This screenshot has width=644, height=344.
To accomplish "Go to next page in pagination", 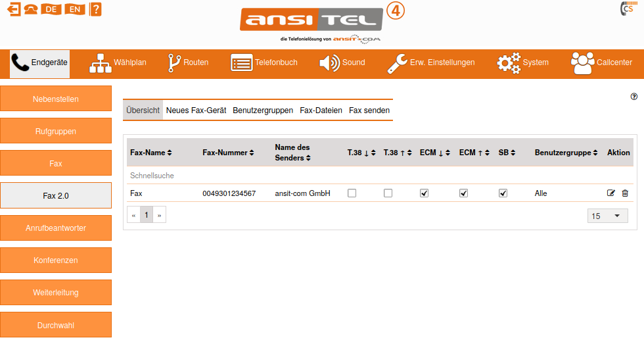I will (x=159, y=215).
